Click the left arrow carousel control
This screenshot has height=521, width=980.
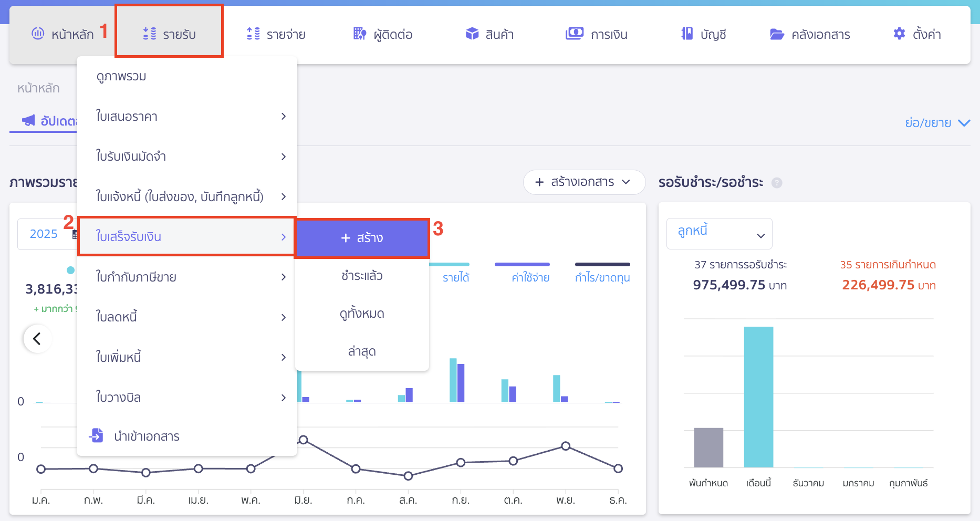37,339
